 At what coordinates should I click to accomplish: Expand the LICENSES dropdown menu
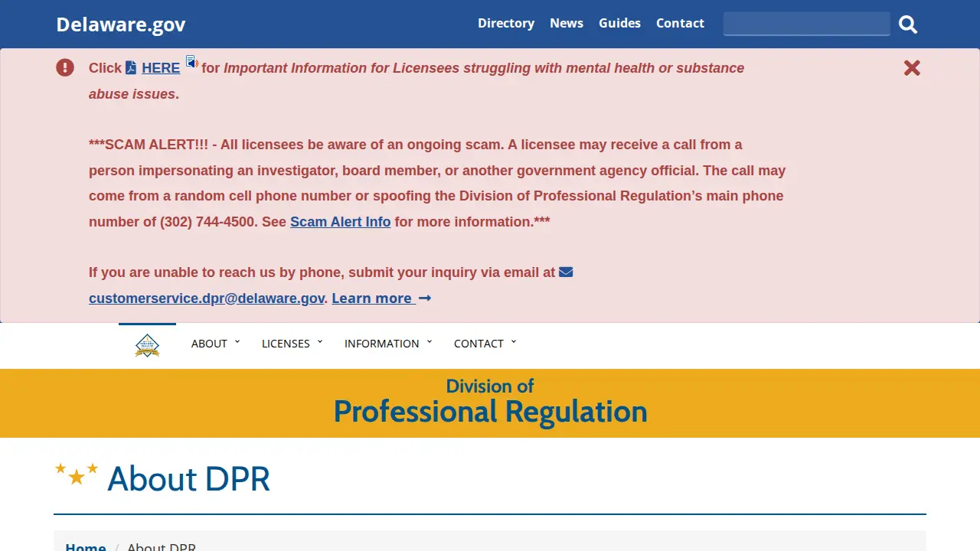[292, 344]
